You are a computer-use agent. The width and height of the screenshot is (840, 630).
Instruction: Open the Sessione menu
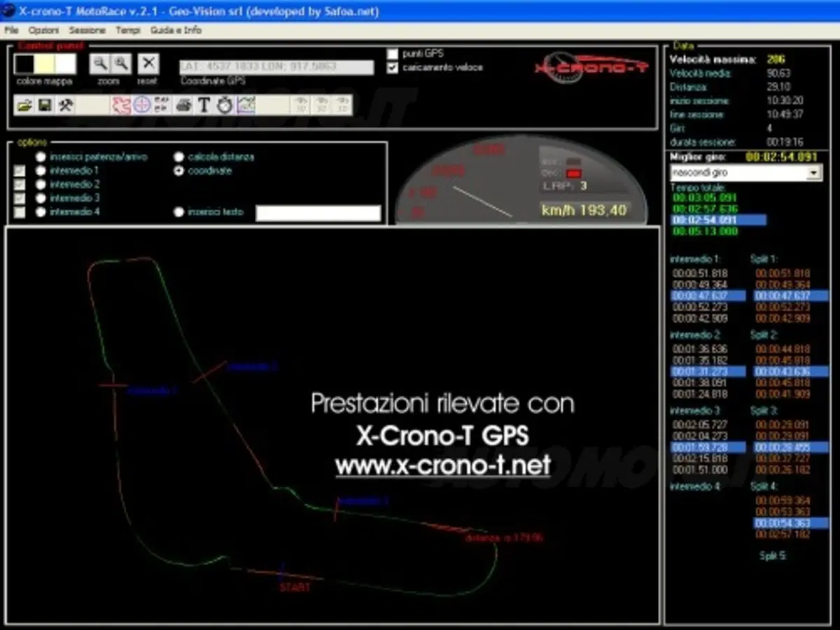[87, 30]
